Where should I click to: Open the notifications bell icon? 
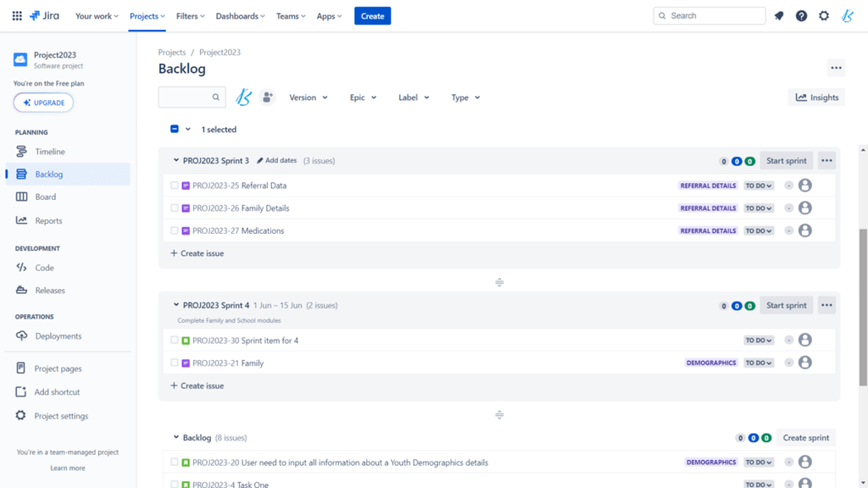coord(779,16)
